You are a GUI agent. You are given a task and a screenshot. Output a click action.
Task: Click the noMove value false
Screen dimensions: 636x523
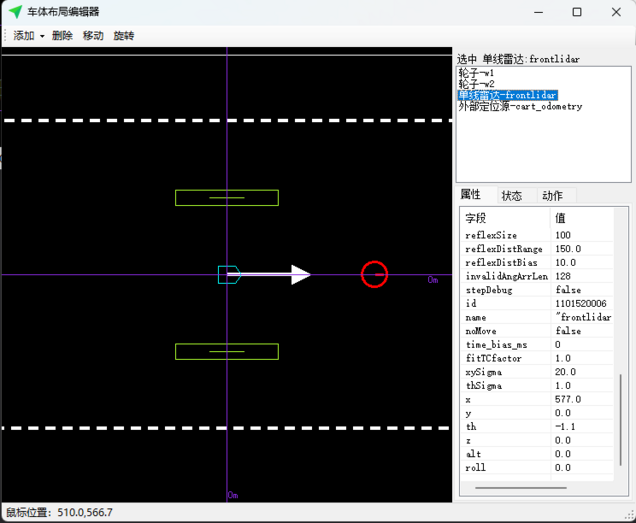[568, 331]
